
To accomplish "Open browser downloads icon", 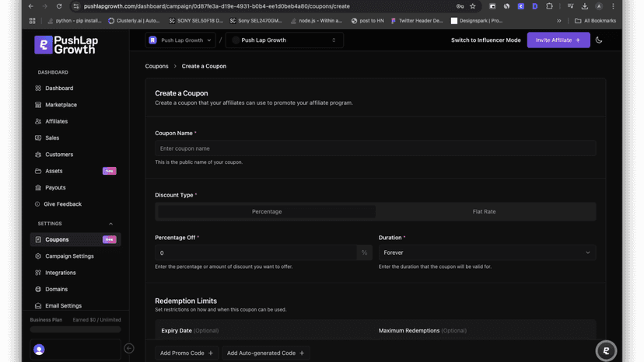I will point(584,6).
